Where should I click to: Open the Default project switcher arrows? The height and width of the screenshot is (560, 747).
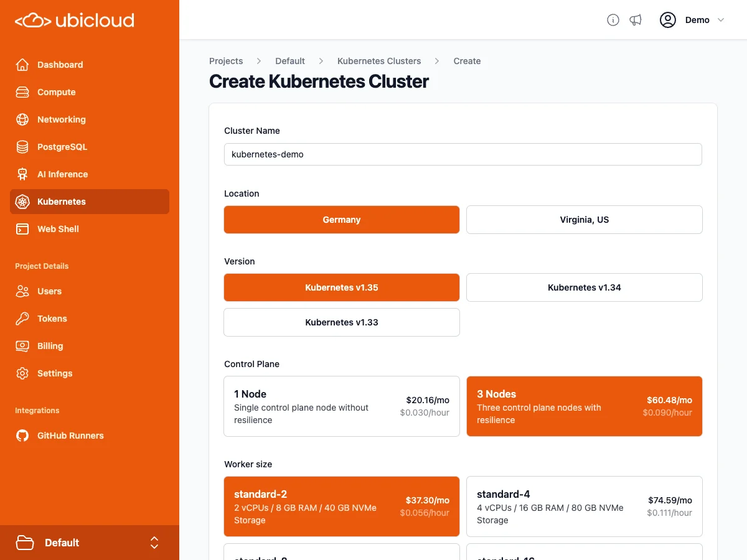(154, 543)
